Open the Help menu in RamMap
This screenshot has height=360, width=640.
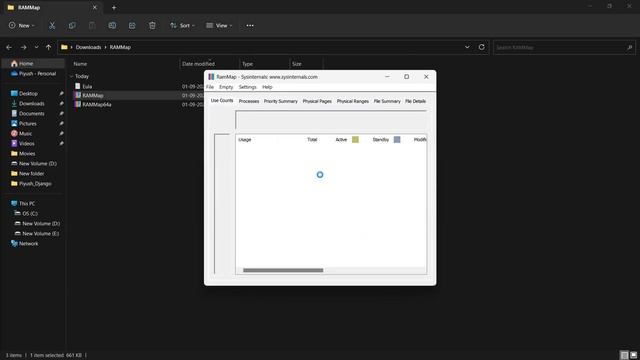click(267, 87)
